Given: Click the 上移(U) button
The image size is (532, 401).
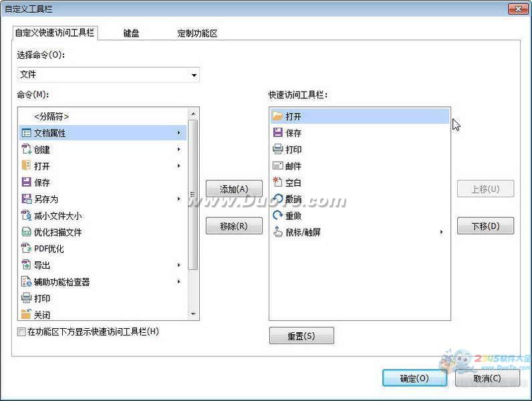Looking at the screenshot, I should pyautogui.click(x=485, y=188).
